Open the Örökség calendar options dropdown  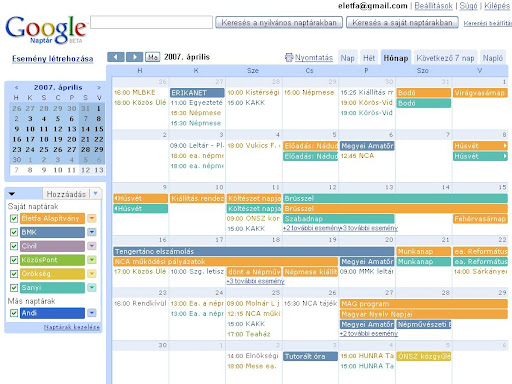[x=92, y=274]
